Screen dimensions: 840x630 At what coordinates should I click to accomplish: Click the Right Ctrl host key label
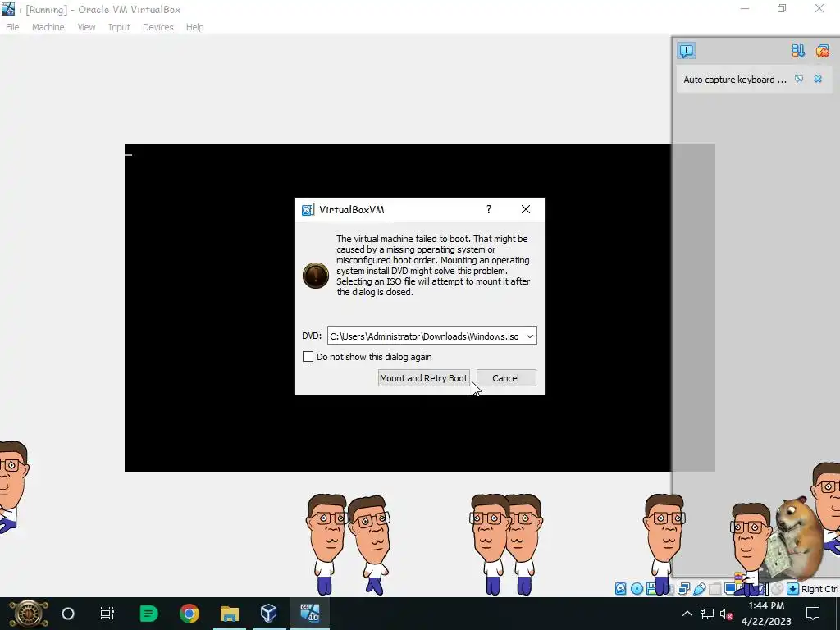point(819,589)
